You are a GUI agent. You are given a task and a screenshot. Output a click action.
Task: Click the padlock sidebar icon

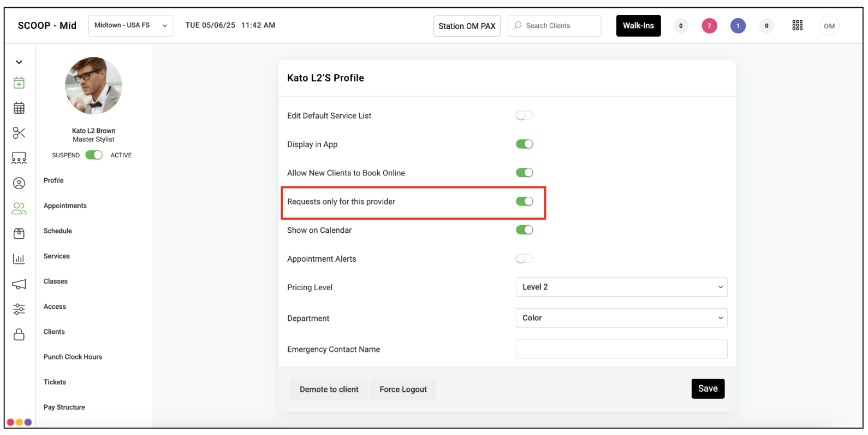pyautogui.click(x=19, y=334)
